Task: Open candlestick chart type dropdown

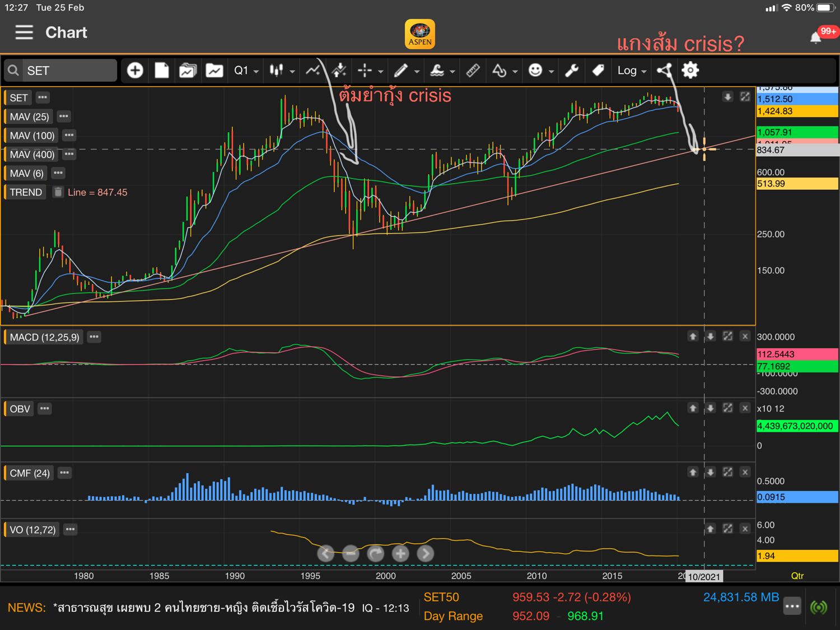Action: tap(282, 71)
